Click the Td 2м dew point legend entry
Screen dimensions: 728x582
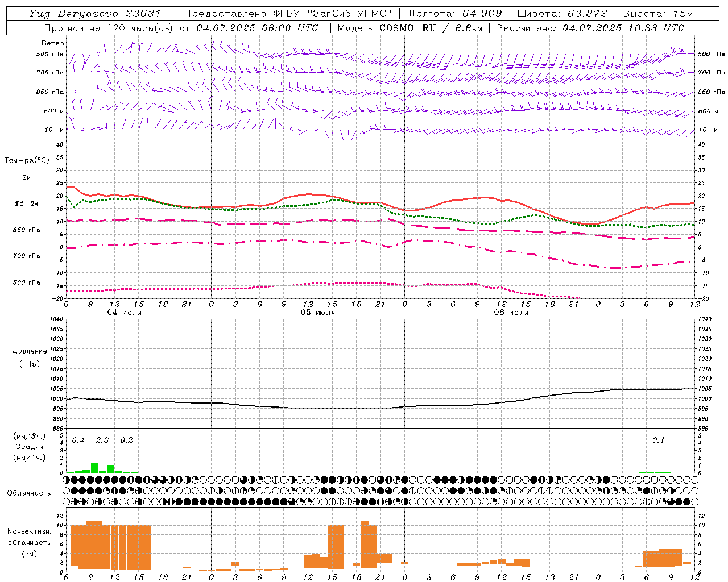(26, 203)
